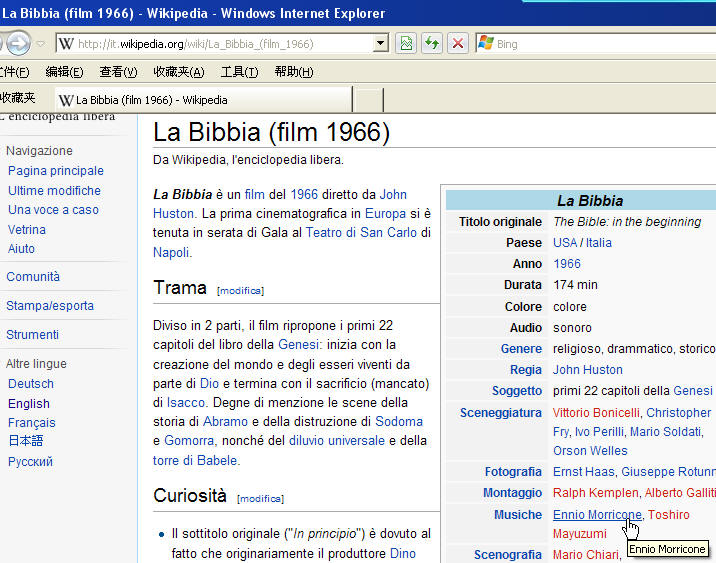Click the green refresh arrows icon
The width and height of the screenshot is (716, 563).
[x=432, y=44]
